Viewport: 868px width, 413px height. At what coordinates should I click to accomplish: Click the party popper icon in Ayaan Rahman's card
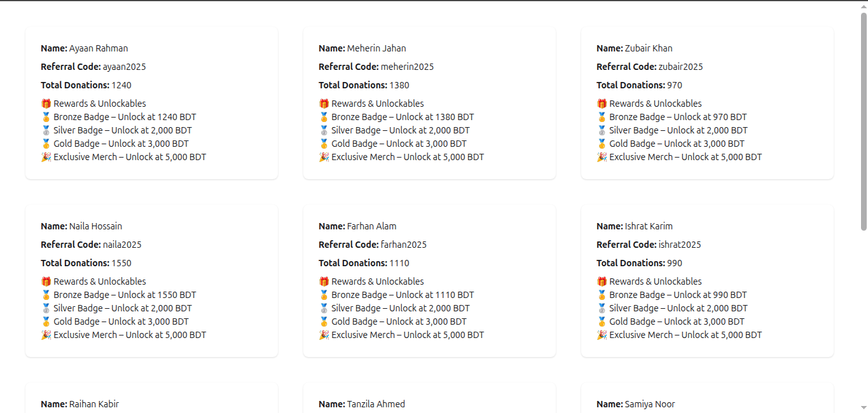pyautogui.click(x=46, y=157)
